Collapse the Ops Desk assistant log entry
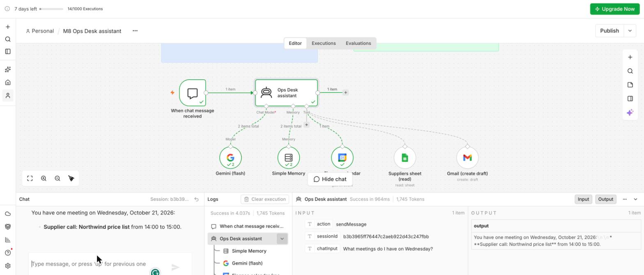The height and width of the screenshot is (275, 644). point(282,239)
